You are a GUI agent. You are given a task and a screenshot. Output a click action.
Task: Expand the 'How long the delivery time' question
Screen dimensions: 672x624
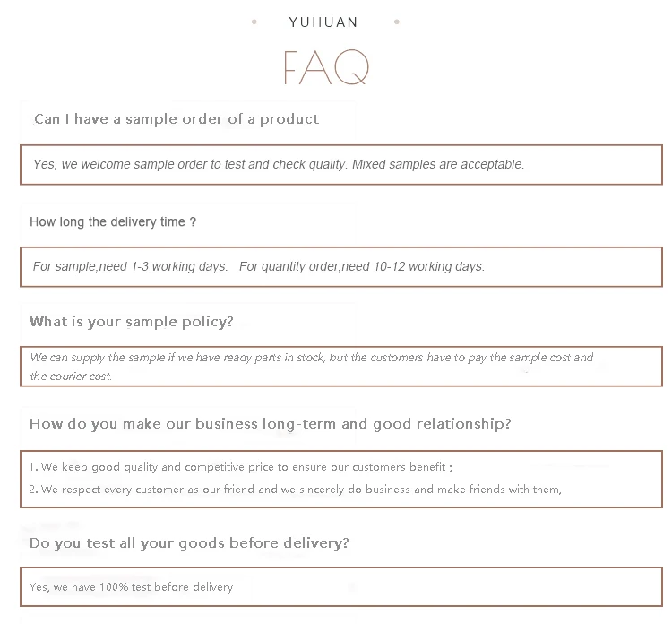pyautogui.click(x=113, y=222)
